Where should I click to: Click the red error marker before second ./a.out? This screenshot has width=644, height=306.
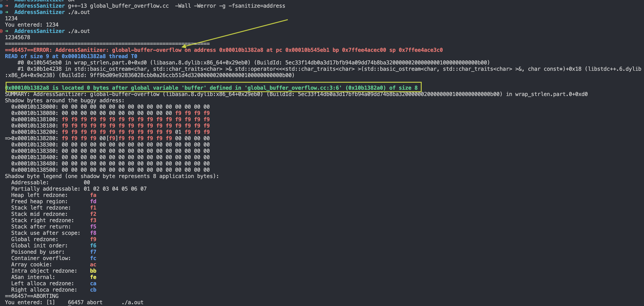tap(1, 31)
